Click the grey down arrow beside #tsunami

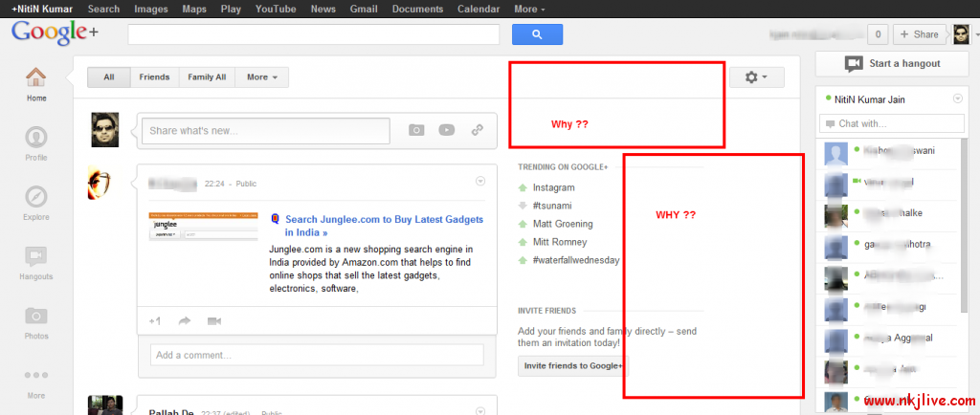[x=523, y=206]
